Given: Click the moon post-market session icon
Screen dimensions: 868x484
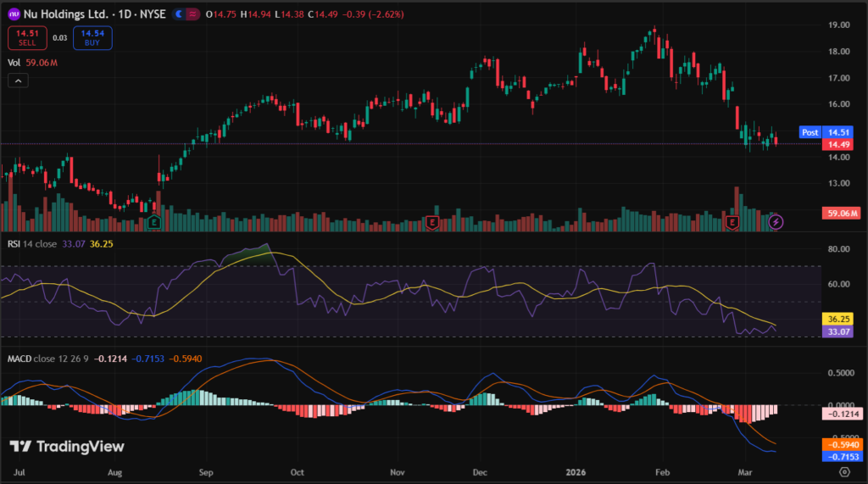Looking at the screenshot, I should point(179,14).
